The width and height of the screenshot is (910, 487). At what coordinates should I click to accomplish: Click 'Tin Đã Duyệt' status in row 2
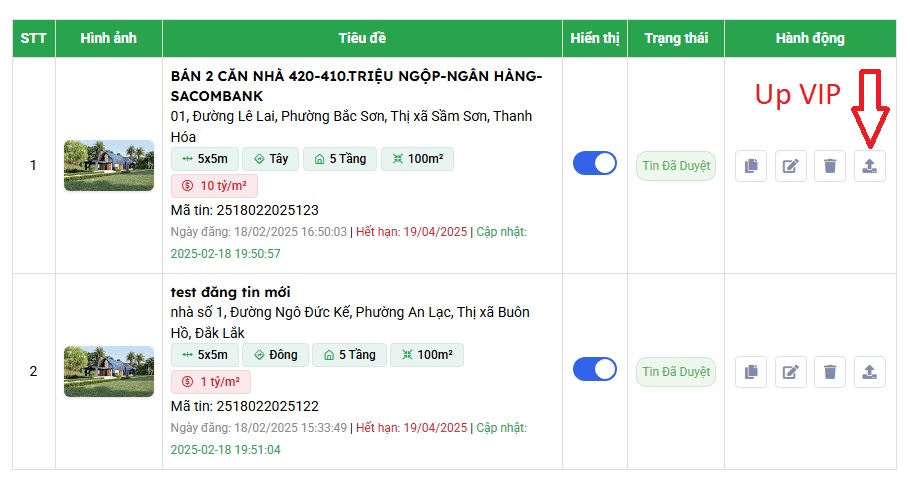point(676,372)
